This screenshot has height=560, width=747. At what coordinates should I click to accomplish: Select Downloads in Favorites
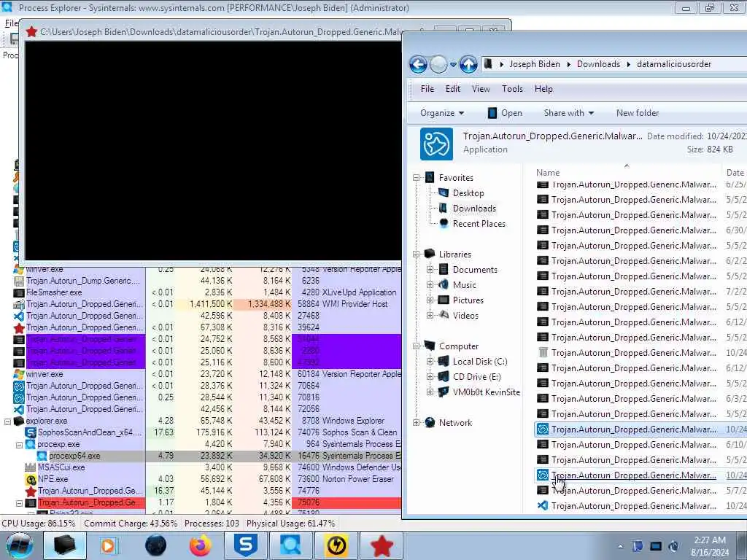pyautogui.click(x=474, y=208)
